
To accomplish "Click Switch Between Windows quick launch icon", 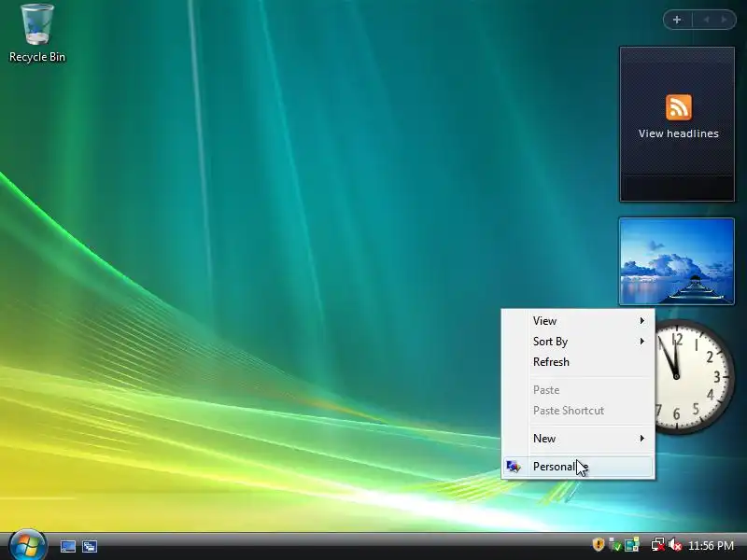I will (89, 546).
